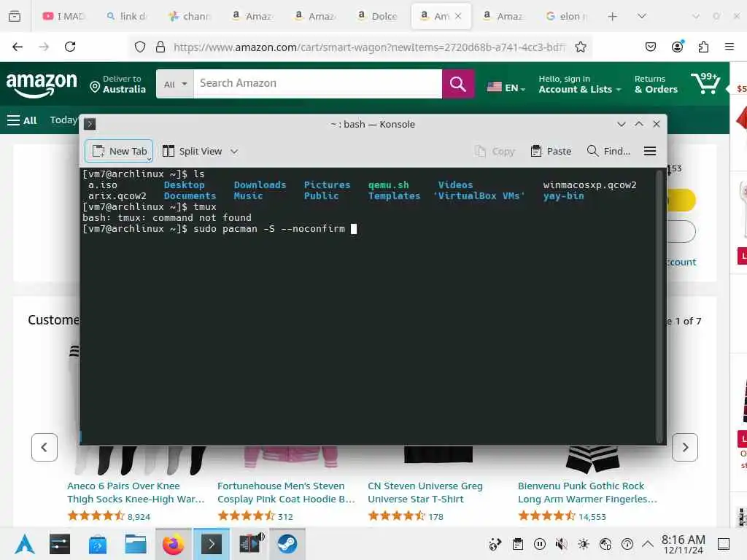747x560 pixels.
Task: Click the Konsole terminal title bar icon
Action: click(x=90, y=124)
